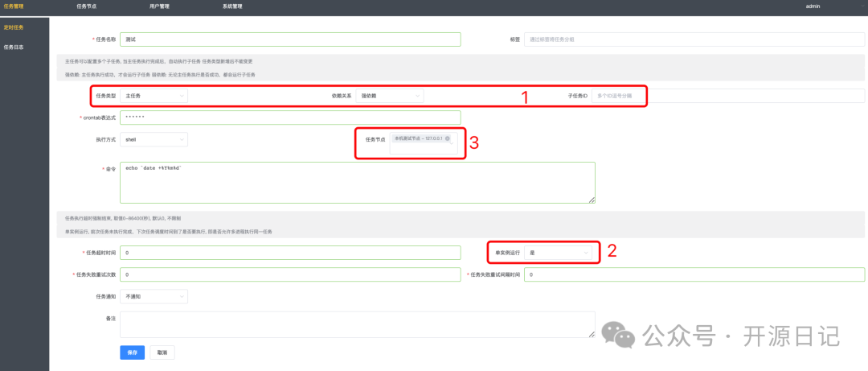Click the hint text starting 主任务可以配置多个子任务

point(159,61)
